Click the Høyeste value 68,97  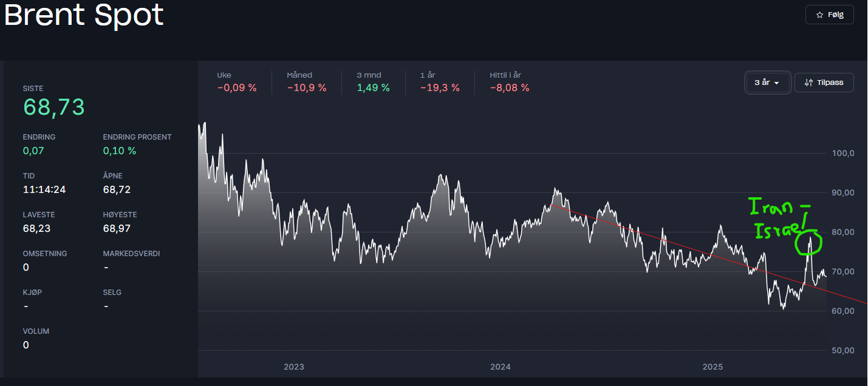[x=117, y=228]
